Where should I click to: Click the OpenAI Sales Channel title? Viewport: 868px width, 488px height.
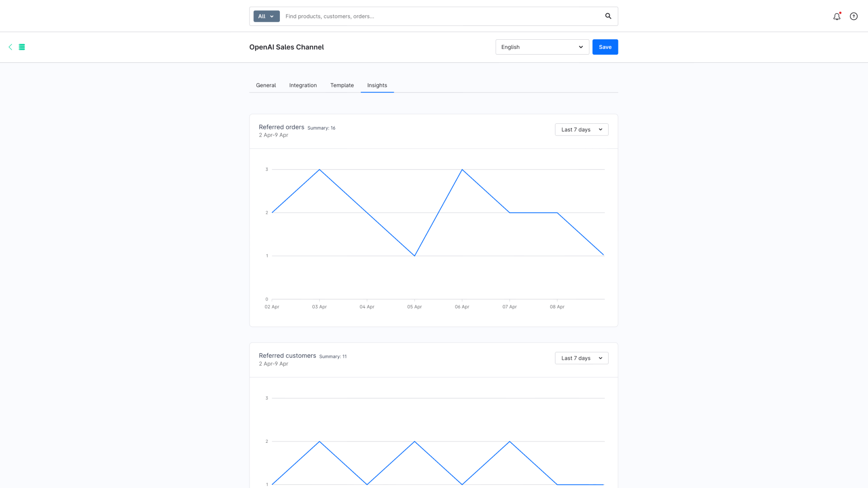[286, 47]
